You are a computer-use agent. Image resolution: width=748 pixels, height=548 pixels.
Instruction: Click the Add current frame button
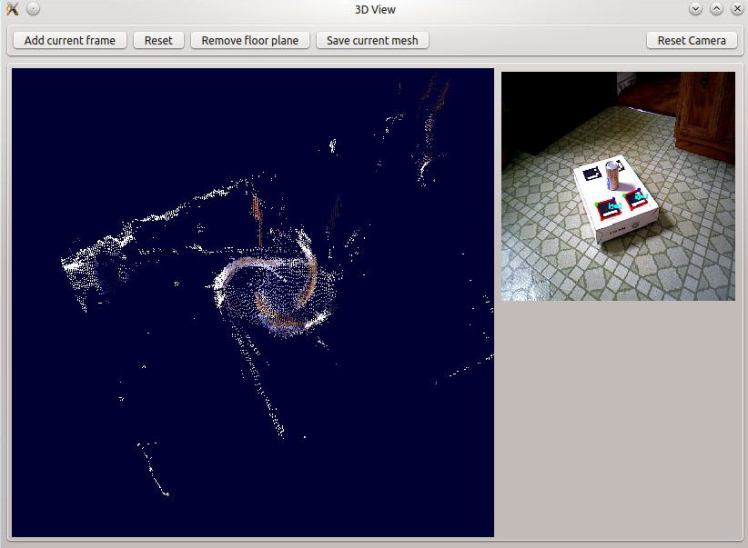click(x=69, y=40)
